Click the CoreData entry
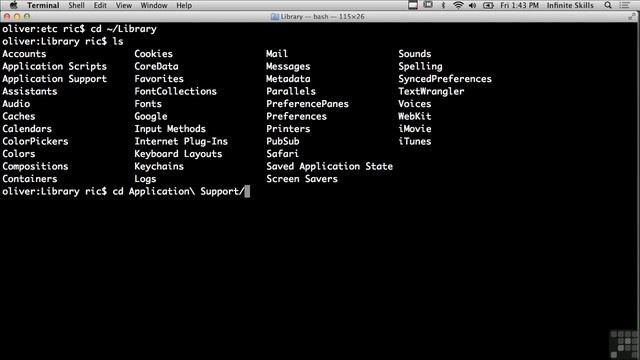Viewport: 640px width, 360px height. [156, 67]
